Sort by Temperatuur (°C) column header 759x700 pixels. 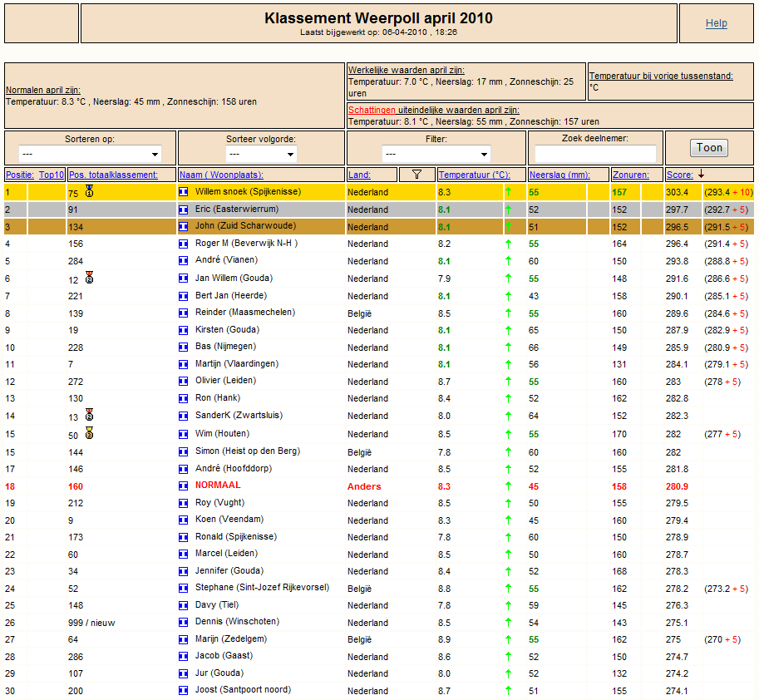[475, 175]
